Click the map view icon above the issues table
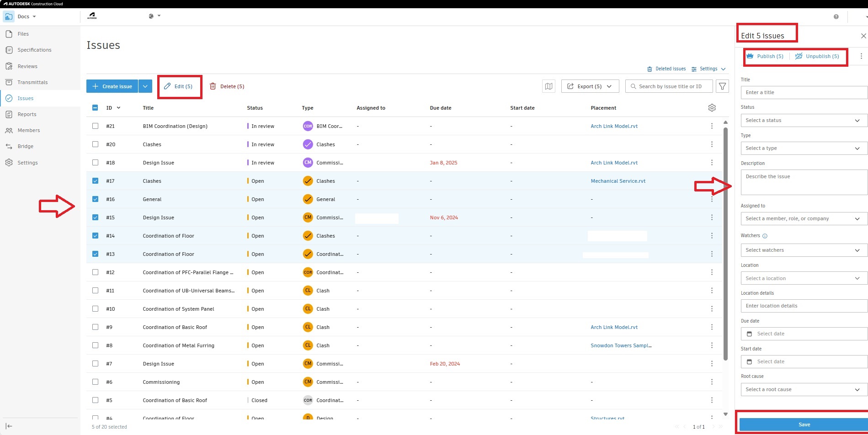This screenshot has height=435, width=868. [548, 86]
